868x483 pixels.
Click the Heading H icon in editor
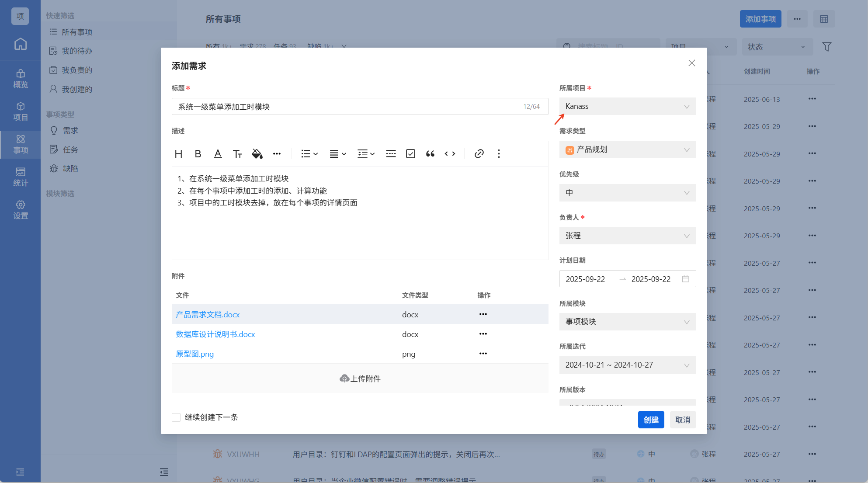coord(178,154)
